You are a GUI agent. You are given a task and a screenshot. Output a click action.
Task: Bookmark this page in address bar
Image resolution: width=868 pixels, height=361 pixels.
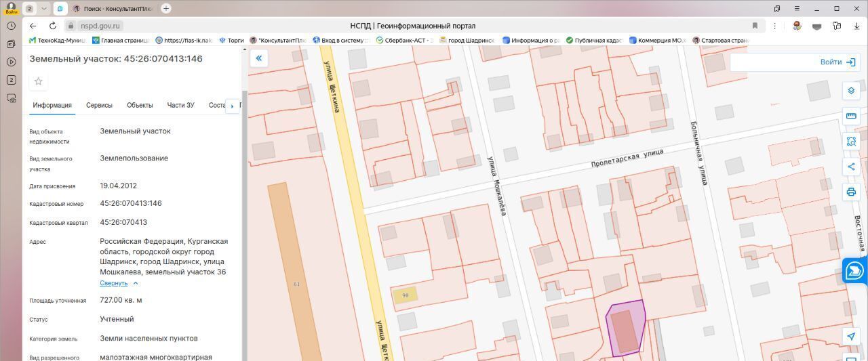click(755, 26)
